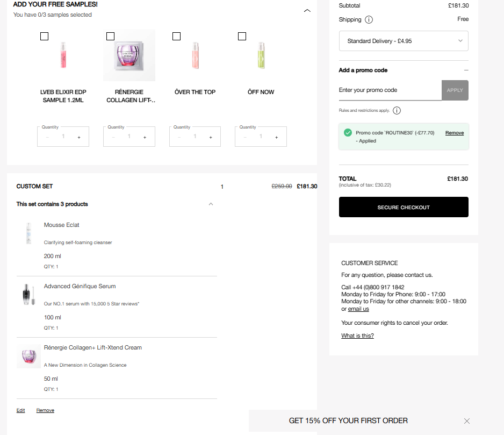Open the email us link
Viewport: 504px width, 435px height.
pyautogui.click(x=358, y=309)
